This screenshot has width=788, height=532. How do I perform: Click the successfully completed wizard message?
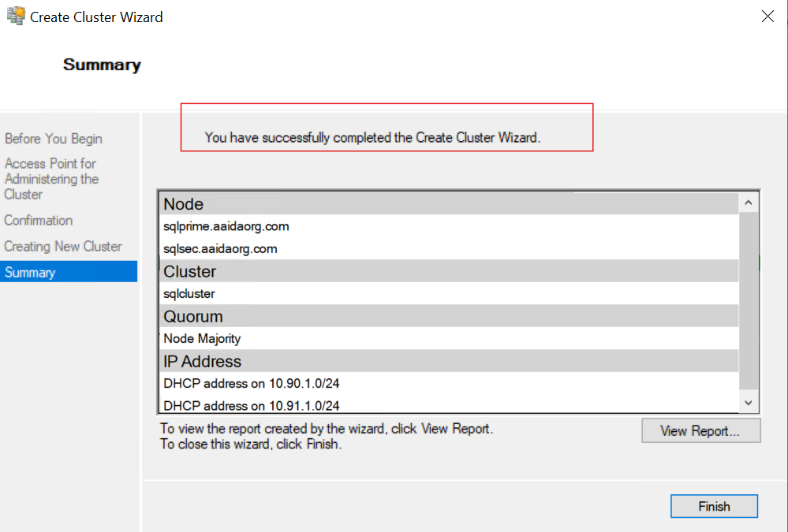372,138
